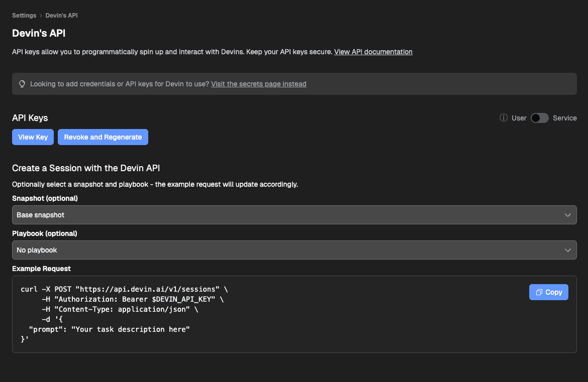Toggle the User/Service key switch

point(540,118)
